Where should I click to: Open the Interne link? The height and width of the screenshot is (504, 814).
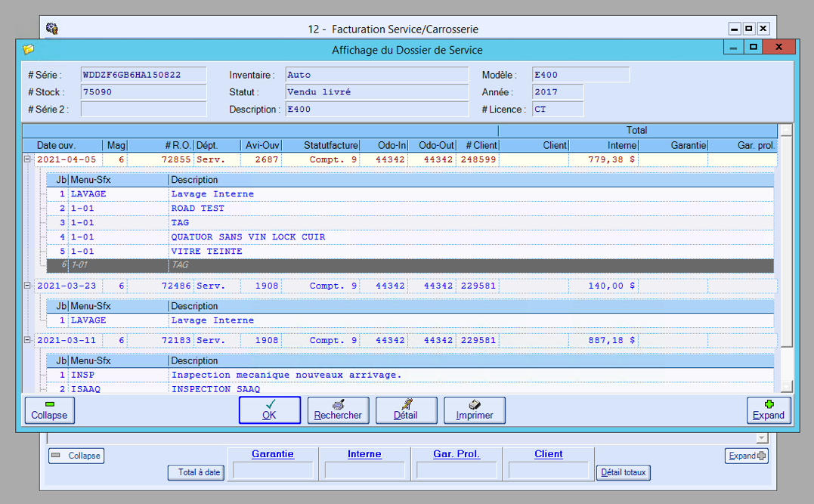coord(364,453)
